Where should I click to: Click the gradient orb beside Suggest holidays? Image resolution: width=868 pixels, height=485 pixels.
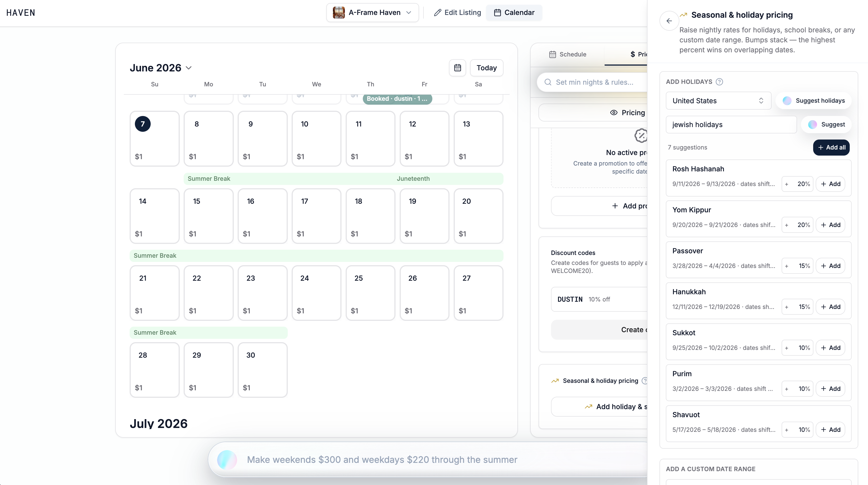click(x=787, y=101)
